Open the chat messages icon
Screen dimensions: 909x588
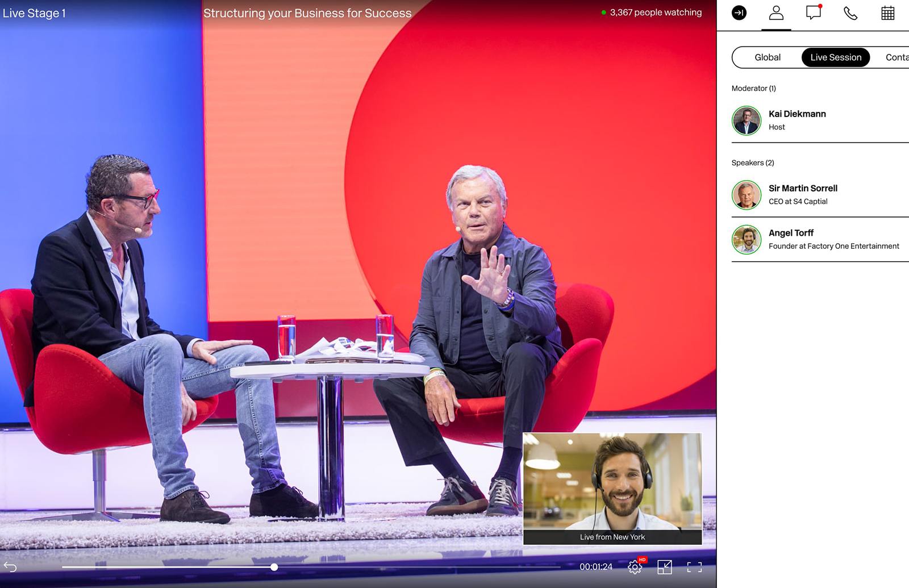click(x=814, y=12)
